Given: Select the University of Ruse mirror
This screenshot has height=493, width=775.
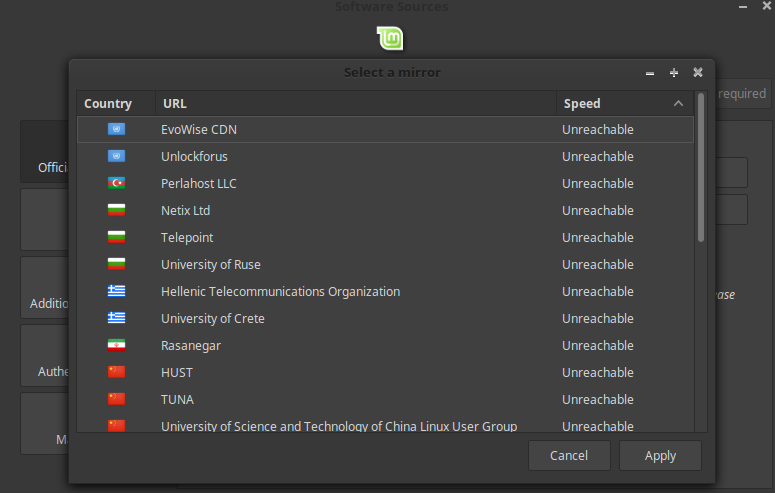Looking at the screenshot, I should tap(385, 264).
